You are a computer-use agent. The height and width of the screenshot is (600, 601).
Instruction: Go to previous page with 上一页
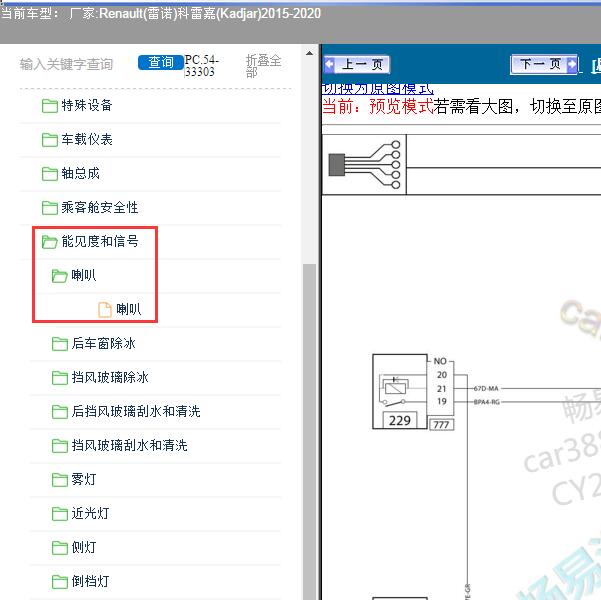[x=357, y=65]
